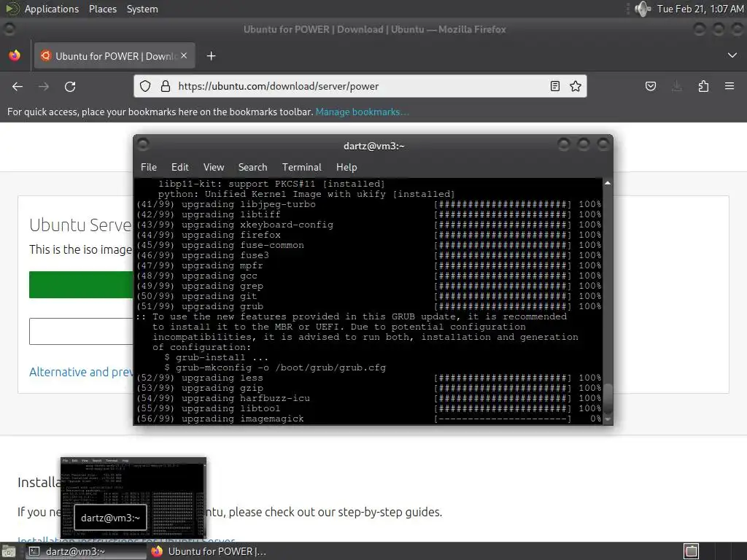Click the volume speaker icon

(x=643, y=9)
